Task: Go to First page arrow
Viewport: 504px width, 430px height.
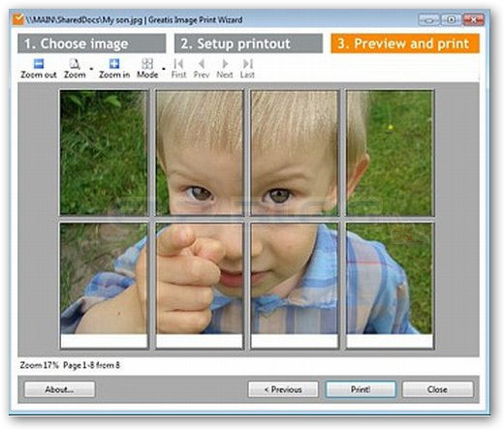Action: tap(178, 64)
